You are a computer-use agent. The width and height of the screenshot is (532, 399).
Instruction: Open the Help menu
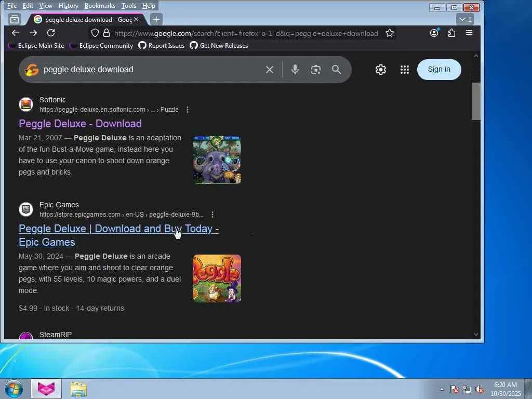coord(149,6)
